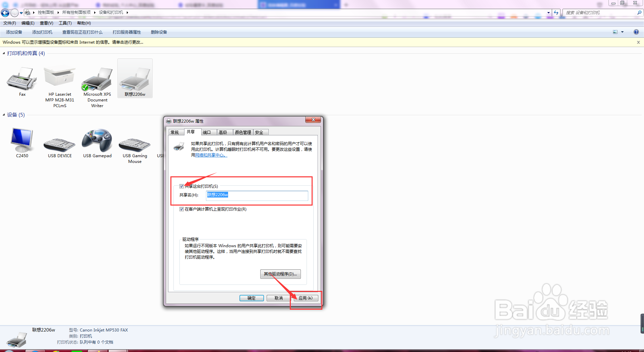Close the 联想2206w 属性 dialog
Viewport: 644px width, 352px height.
(x=313, y=120)
